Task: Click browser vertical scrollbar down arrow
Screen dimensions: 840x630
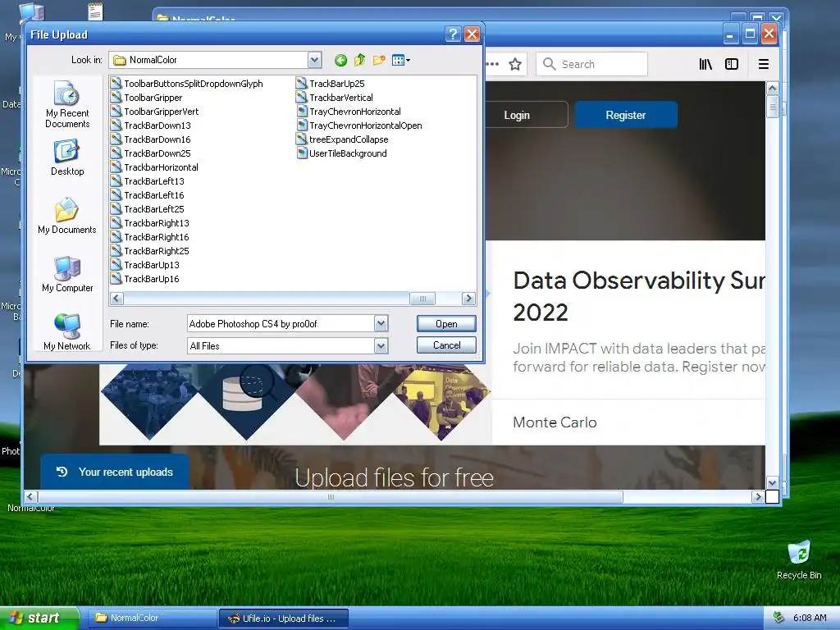Action: click(x=772, y=482)
